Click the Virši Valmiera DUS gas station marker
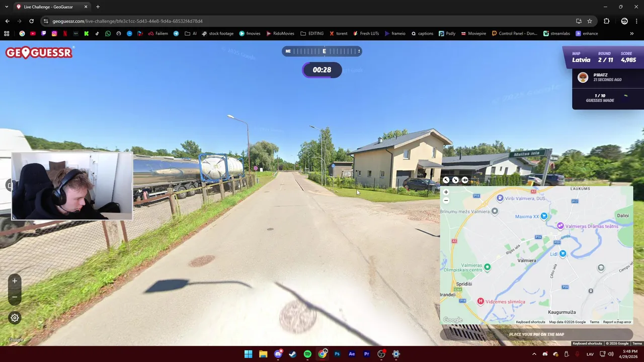This screenshot has width=644, height=362. coord(500,199)
